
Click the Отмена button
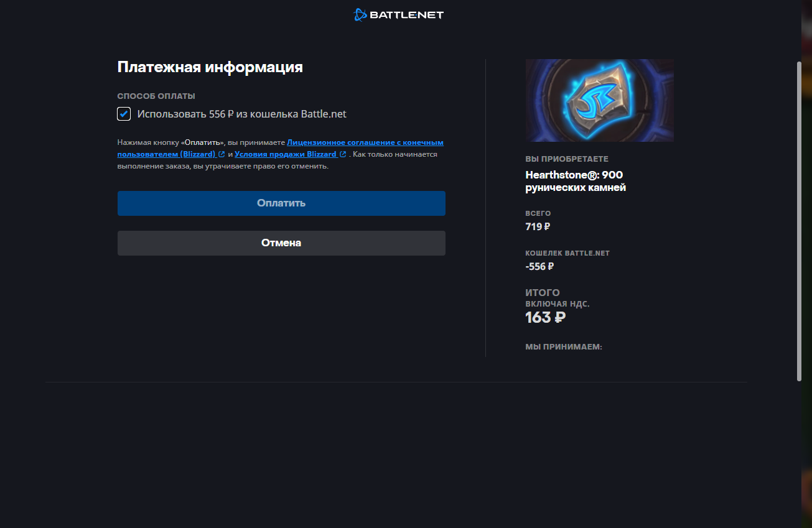point(281,243)
